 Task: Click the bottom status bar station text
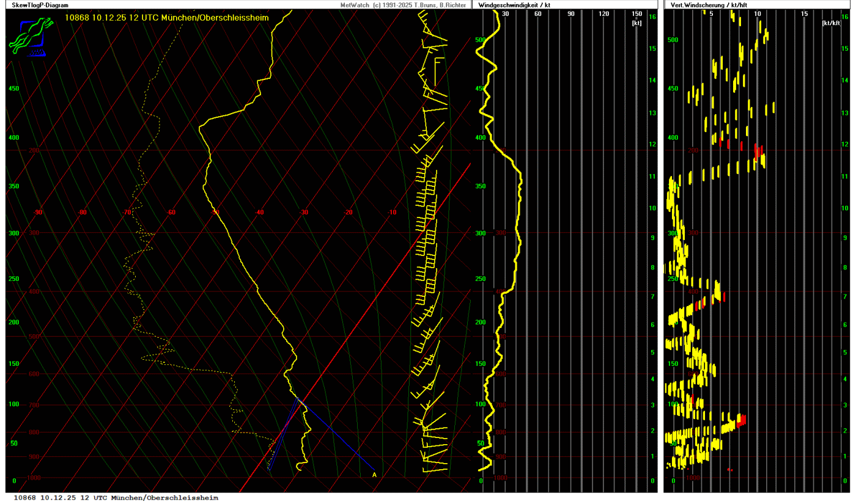point(116,498)
